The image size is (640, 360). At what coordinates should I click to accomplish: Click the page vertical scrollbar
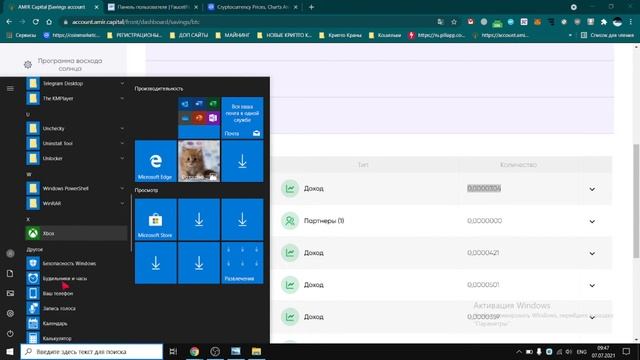coord(636,201)
